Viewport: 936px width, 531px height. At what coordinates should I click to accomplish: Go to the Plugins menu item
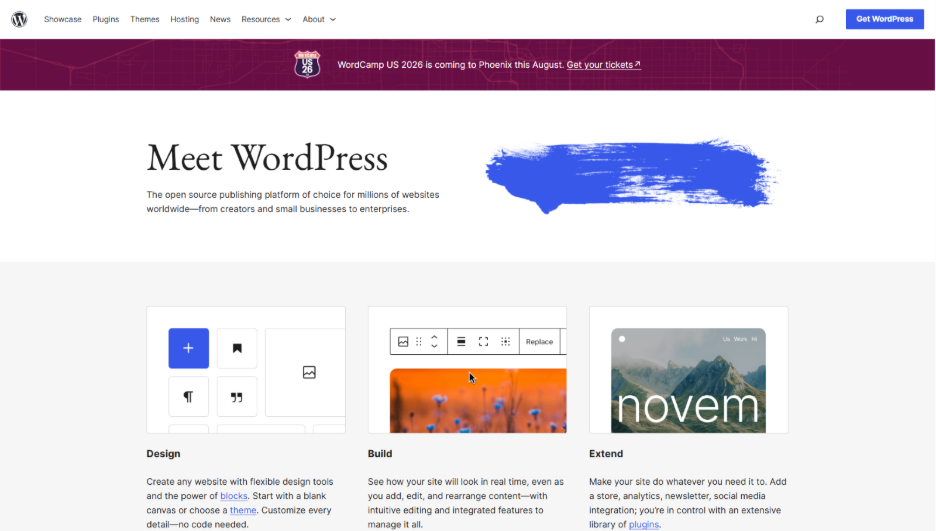106,19
